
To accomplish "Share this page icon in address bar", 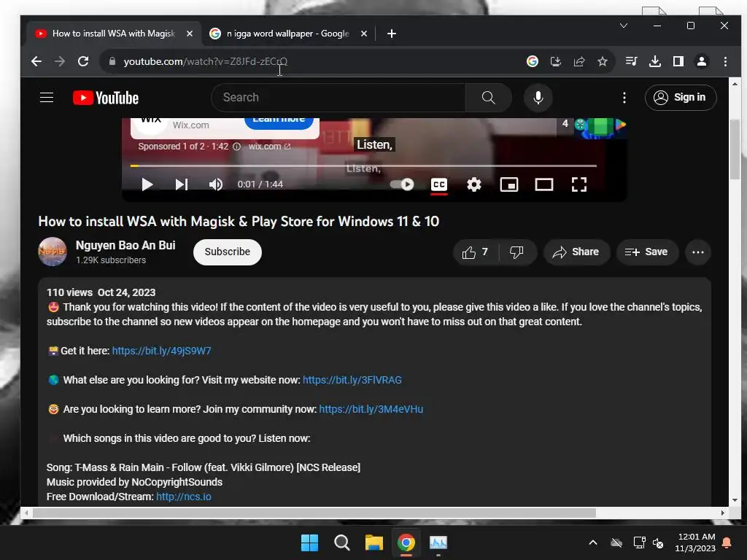I will (578, 61).
